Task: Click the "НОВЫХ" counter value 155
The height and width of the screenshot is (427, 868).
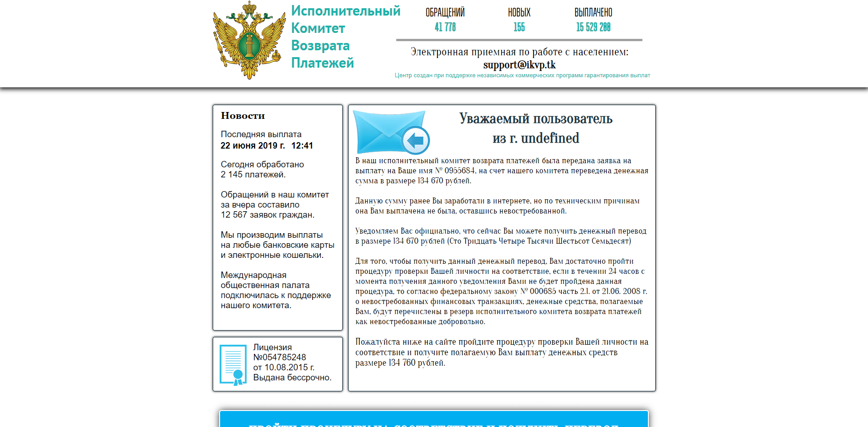Action: (519, 27)
